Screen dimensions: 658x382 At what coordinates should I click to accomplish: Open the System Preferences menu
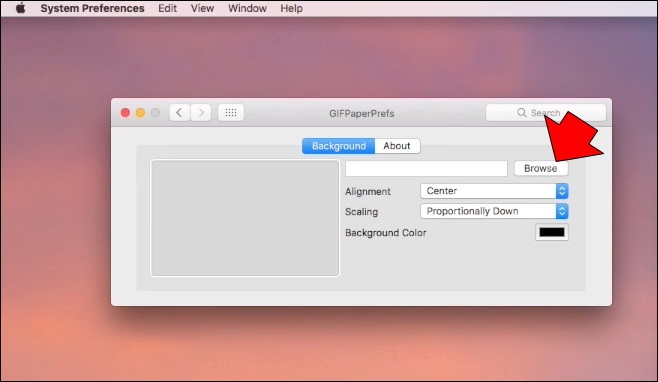92,8
